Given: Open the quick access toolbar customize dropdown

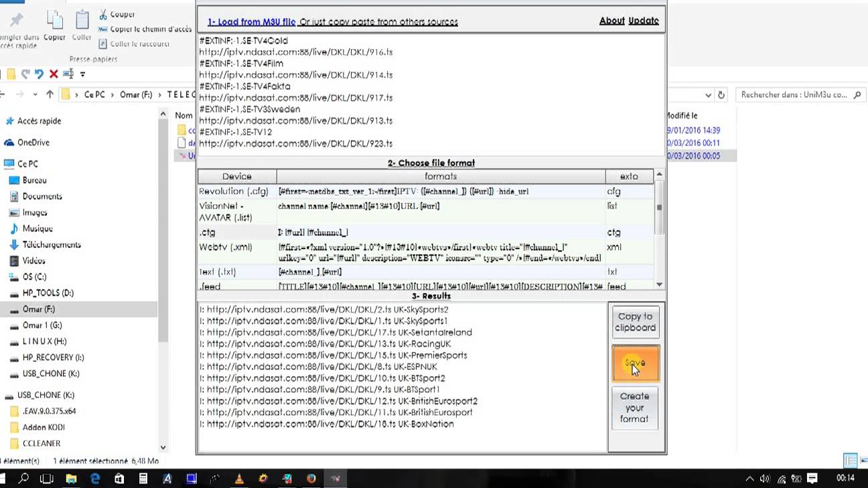Looking at the screenshot, I should pos(82,74).
